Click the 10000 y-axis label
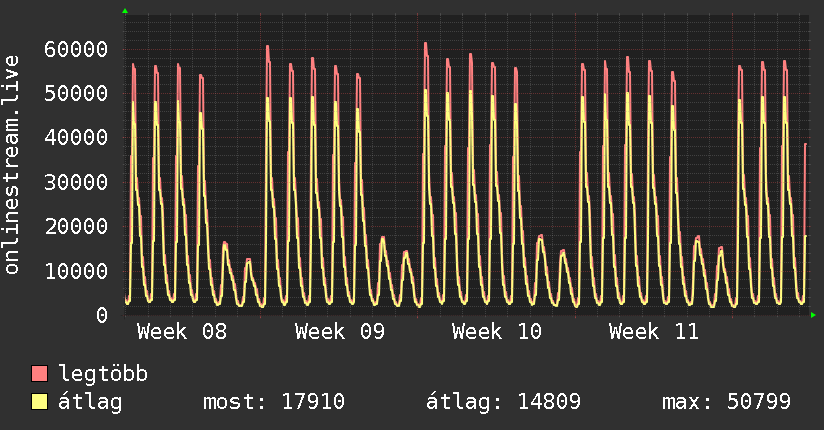Viewport: 824px width, 430px height. point(76,271)
